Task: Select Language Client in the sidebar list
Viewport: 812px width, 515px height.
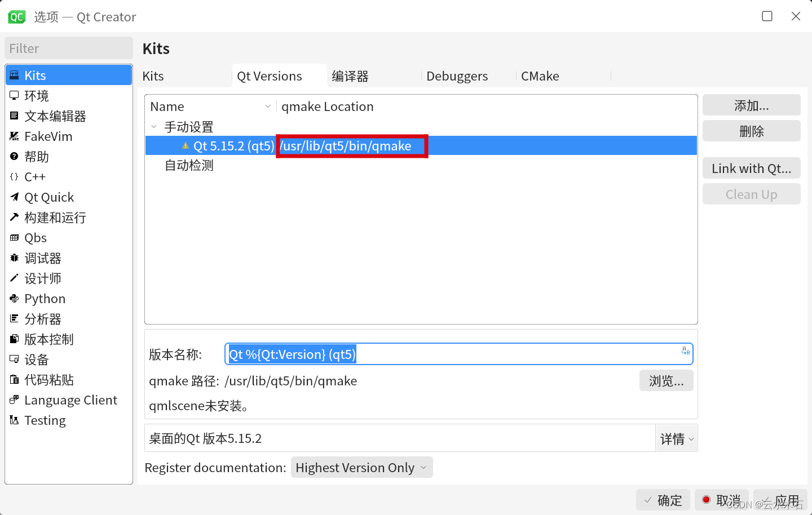Action: coord(69,400)
